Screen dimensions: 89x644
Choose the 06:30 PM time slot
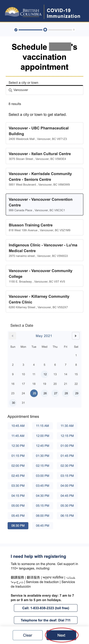tap(18, 526)
